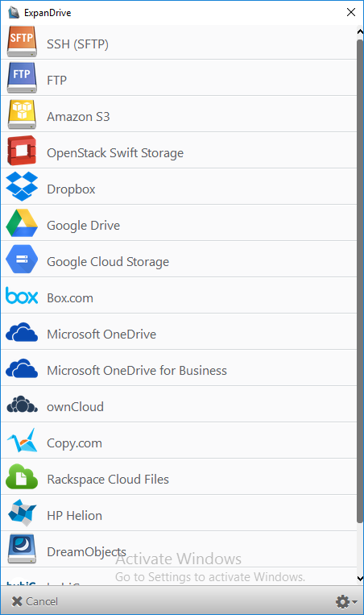Choose Microsoft OneDrive for Business label
Viewport: 364px width, 615px height.
(137, 370)
